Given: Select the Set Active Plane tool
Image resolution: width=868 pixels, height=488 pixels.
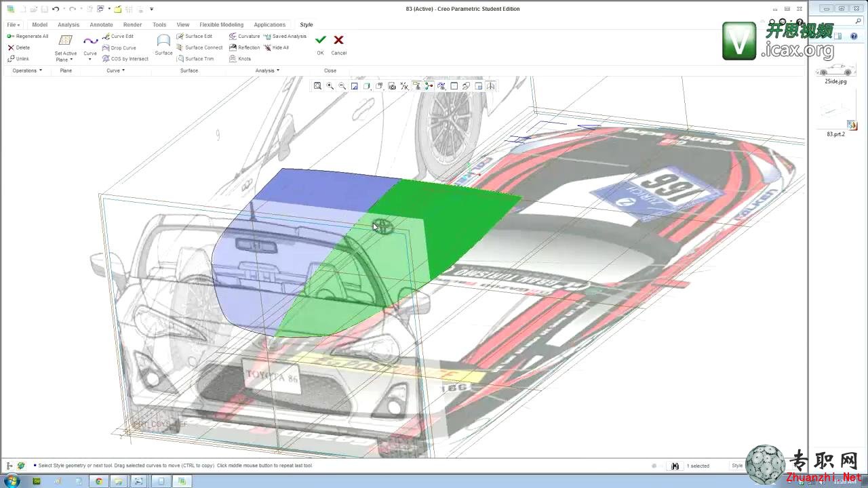Looking at the screenshot, I should point(66,47).
